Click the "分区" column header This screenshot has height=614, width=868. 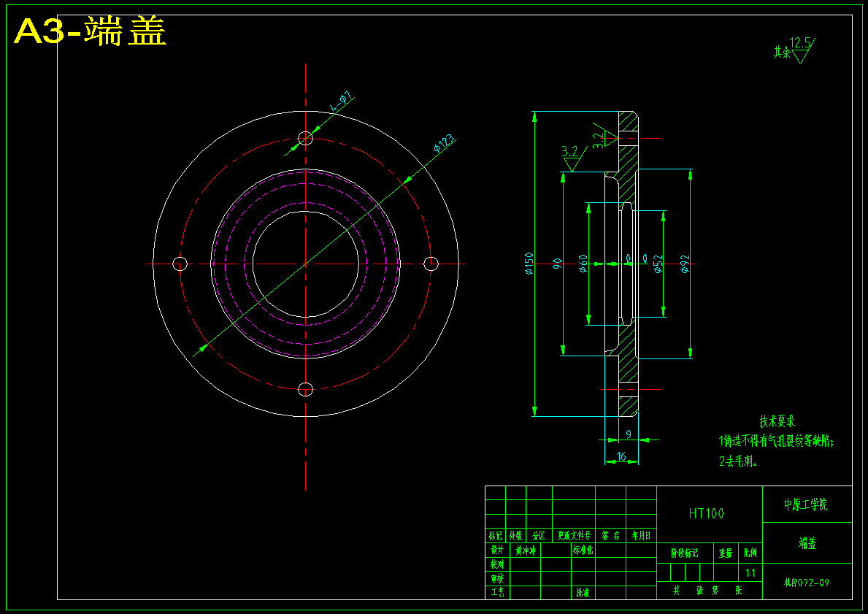[x=539, y=535]
